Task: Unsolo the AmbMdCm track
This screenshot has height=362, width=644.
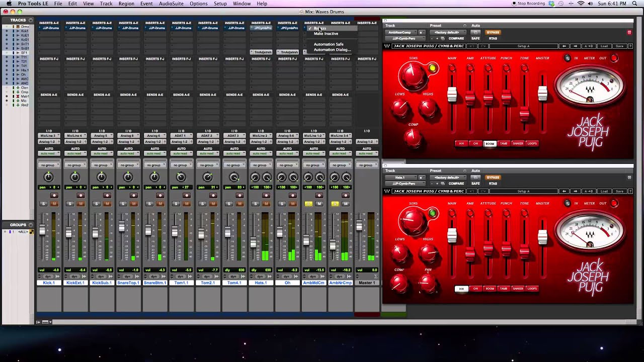Action: click(308, 204)
